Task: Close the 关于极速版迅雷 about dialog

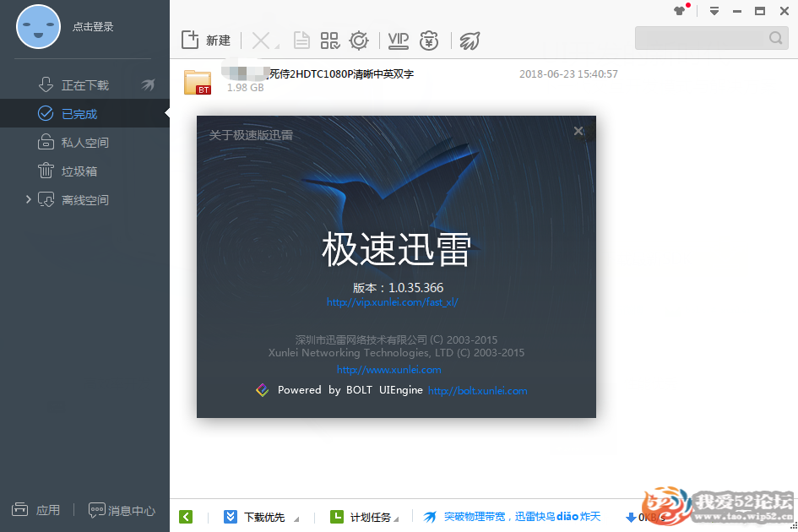Action: pos(578,131)
